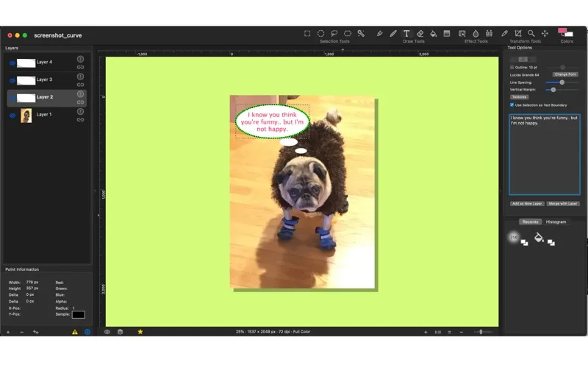Screen dimensions: 588x368
Task: Hide Layer 3 using eye icon
Action: point(12,80)
